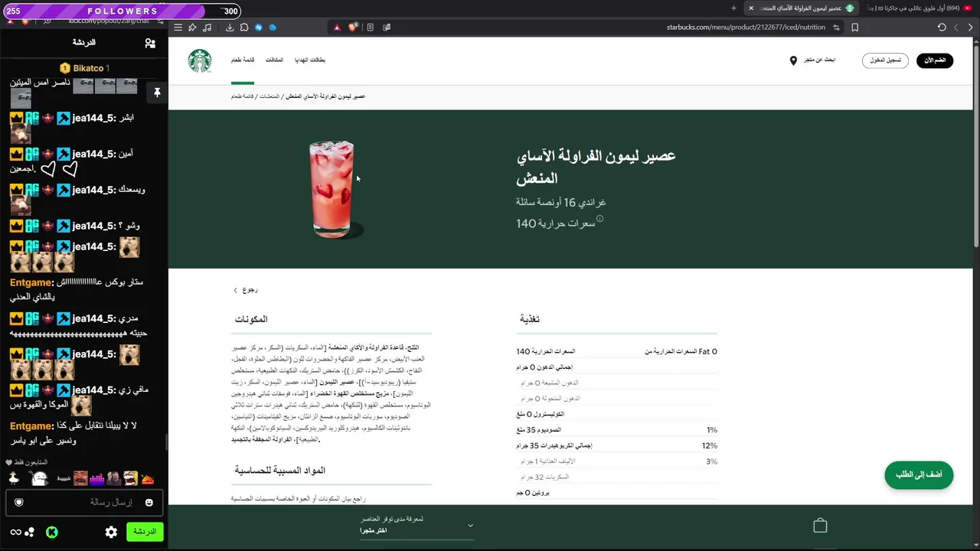Click the chat pin icon
Screen dimensions: 980x551
pos(157,93)
